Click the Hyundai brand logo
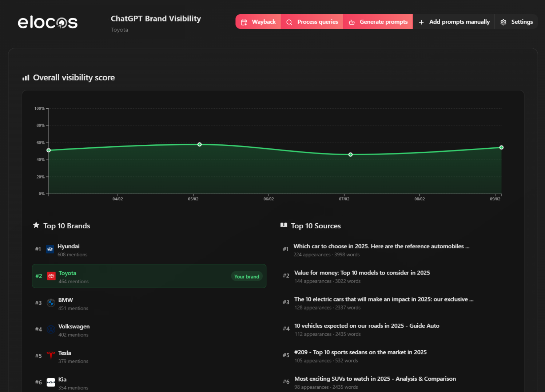 pos(50,249)
